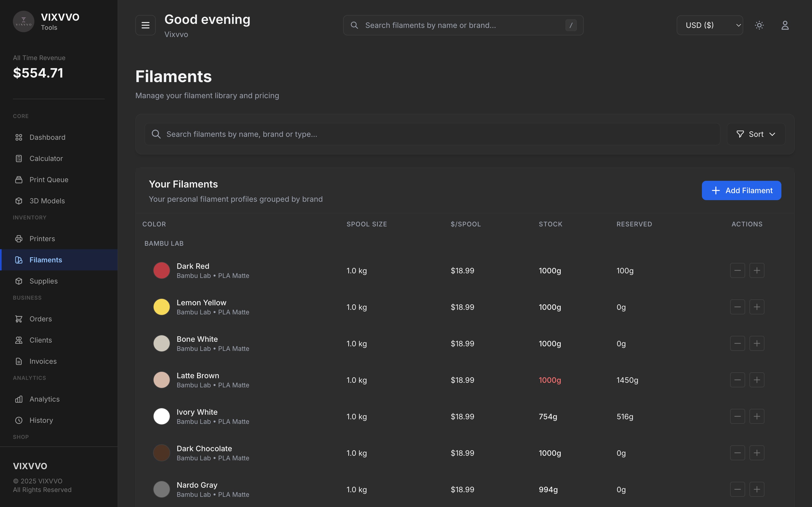
Task: Click the minus icon for Ivory White
Action: (x=737, y=416)
